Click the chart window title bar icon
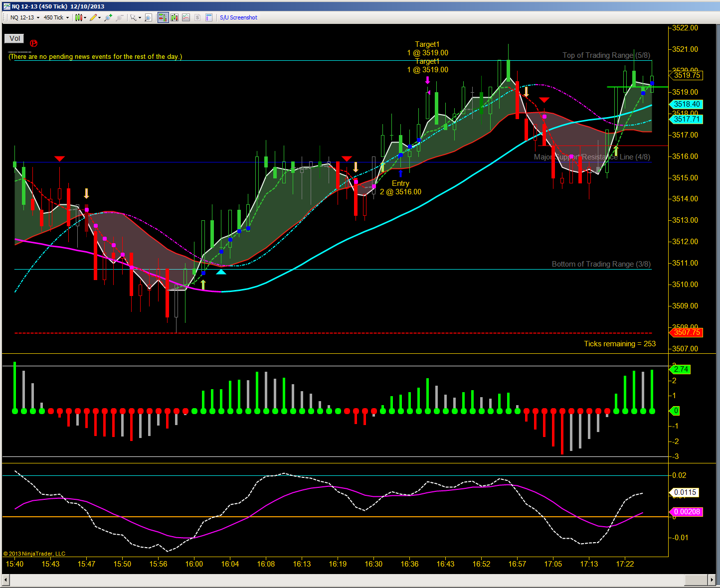This screenshot has width=720, height=588. (x=7, y=6)
